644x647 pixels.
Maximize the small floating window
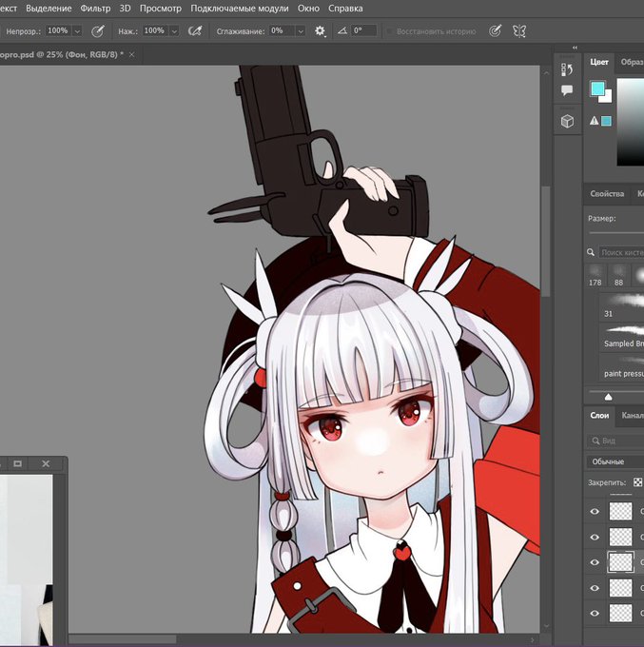18,463
